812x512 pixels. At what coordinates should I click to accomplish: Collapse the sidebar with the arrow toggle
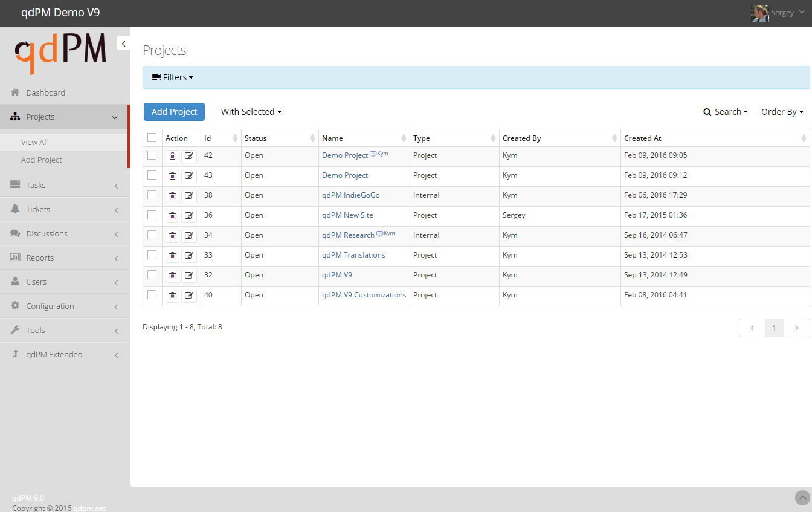(123, 44)
